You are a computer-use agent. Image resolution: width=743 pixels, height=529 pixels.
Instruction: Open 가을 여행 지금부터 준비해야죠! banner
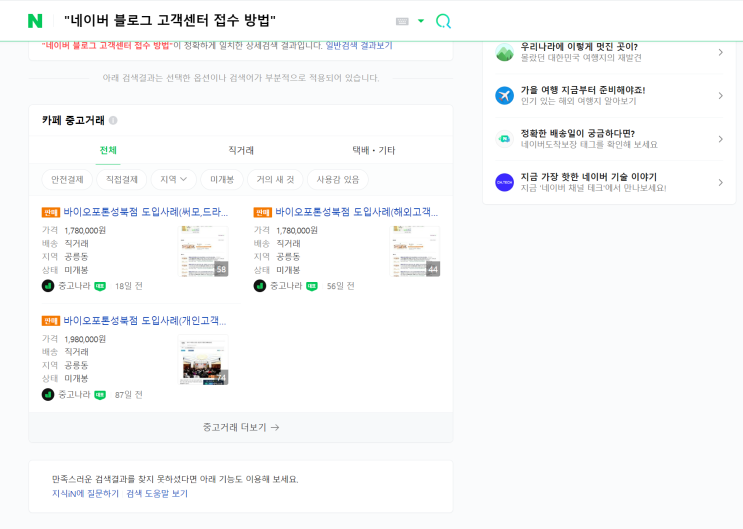[609, 95]
